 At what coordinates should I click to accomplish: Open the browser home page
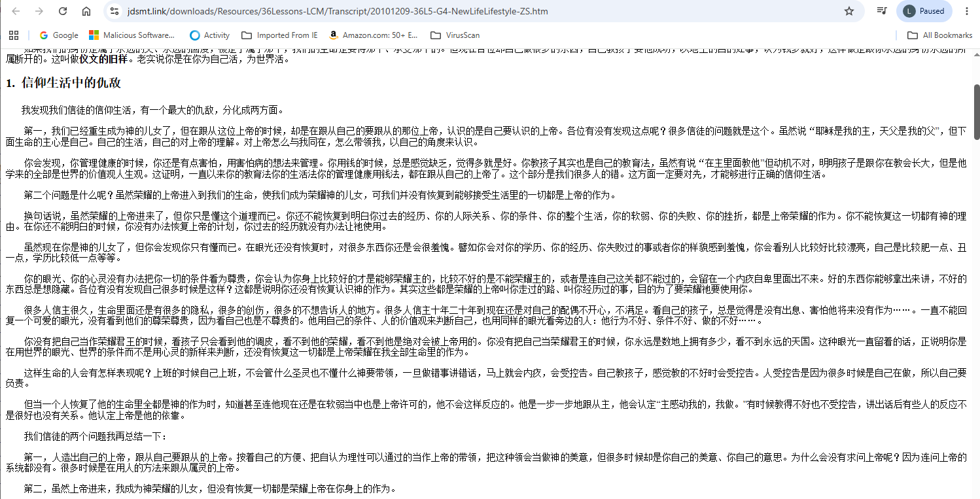pos(86,11)
